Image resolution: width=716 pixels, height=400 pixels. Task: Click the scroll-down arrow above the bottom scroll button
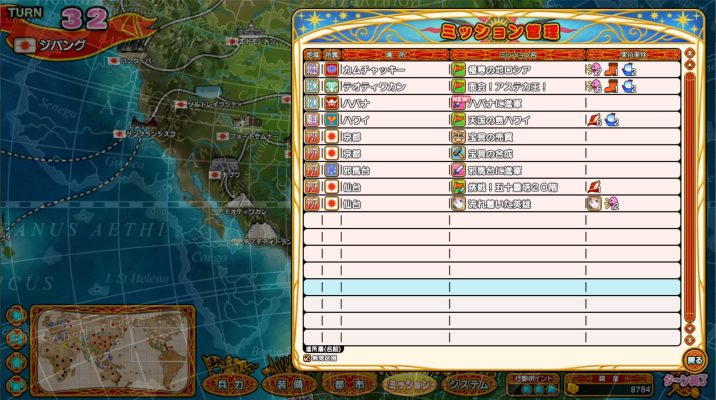(690, 329)
